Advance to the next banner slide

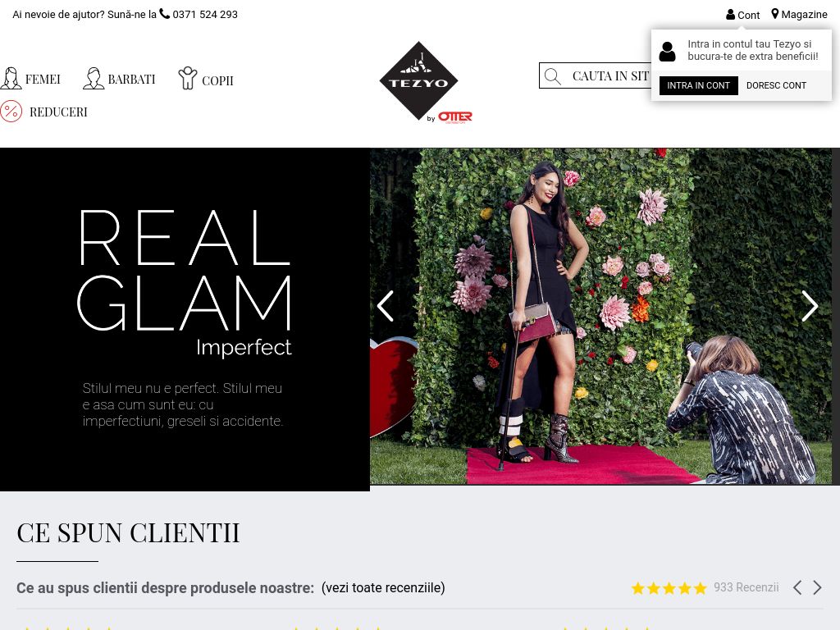[810, 306]
